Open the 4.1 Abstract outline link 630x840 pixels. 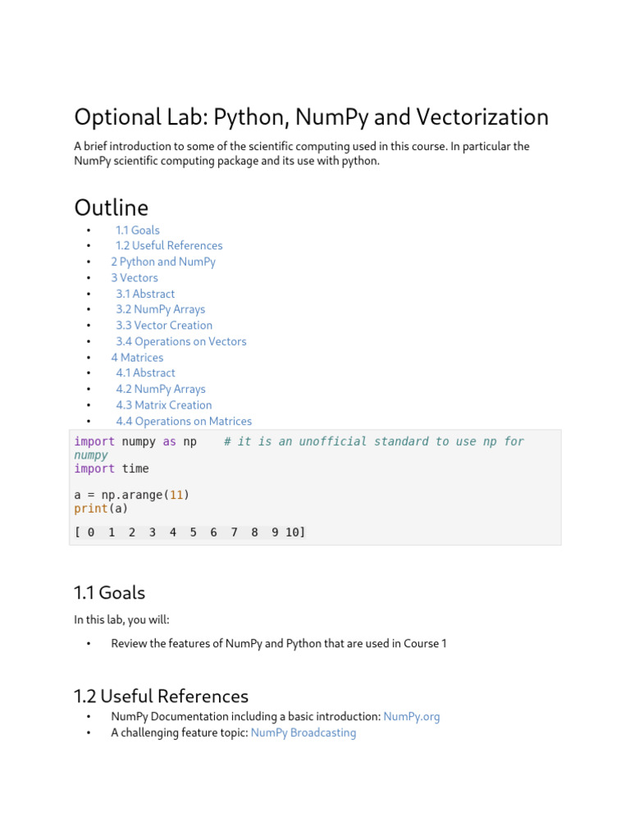[x=145, y=373]
